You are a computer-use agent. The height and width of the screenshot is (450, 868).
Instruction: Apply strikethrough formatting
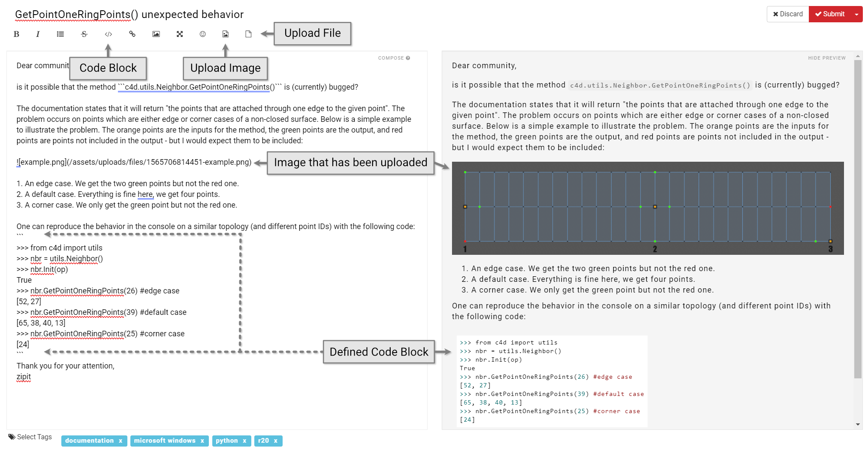pos(84,34)
